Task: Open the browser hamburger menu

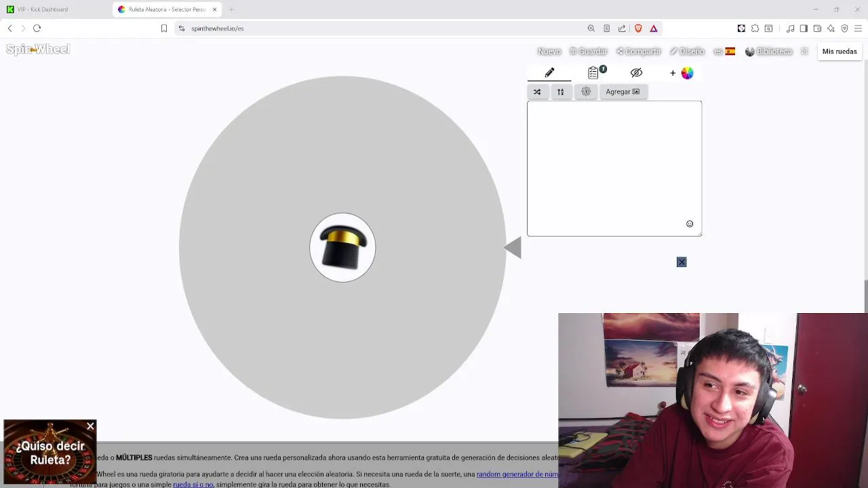Action: (858, 28)
